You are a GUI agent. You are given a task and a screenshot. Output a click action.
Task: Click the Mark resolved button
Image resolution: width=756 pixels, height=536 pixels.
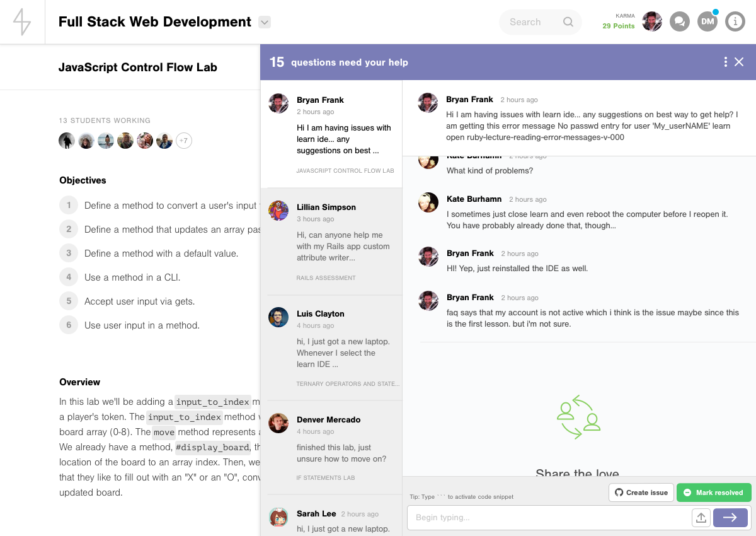tap(714, 492)
